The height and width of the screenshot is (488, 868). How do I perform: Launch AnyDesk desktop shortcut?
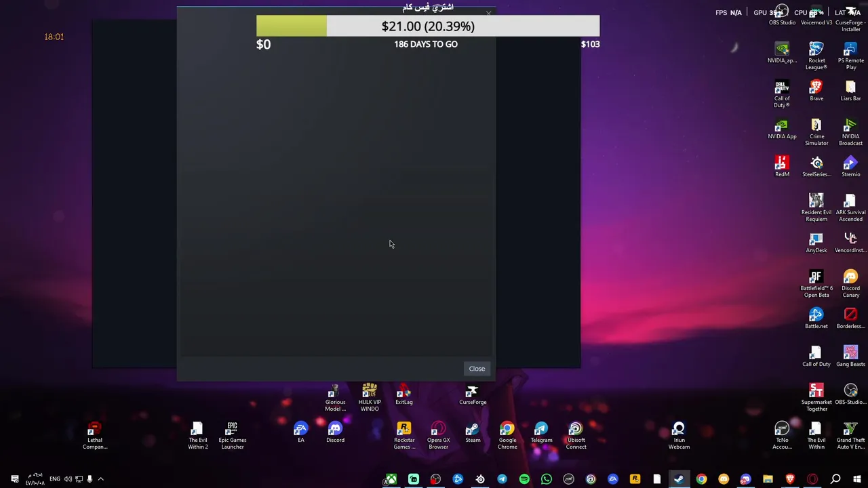click(x=816, y=243)
